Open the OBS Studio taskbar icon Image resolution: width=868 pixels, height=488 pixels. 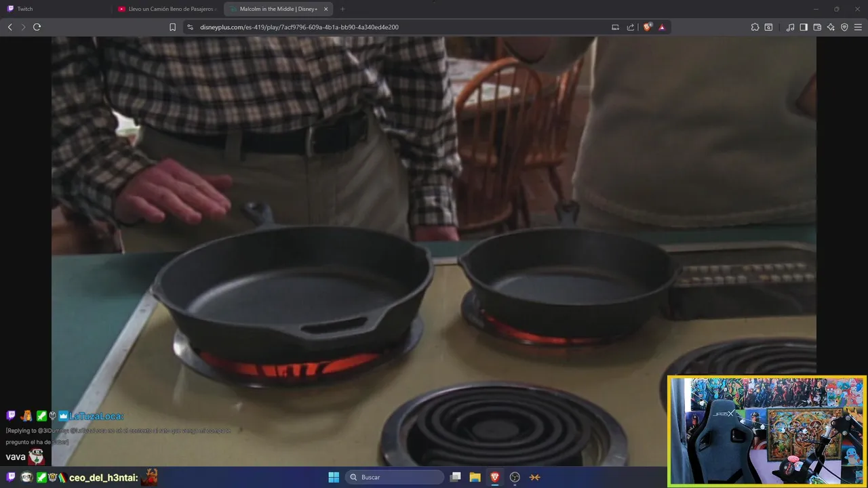pos(515,477)
